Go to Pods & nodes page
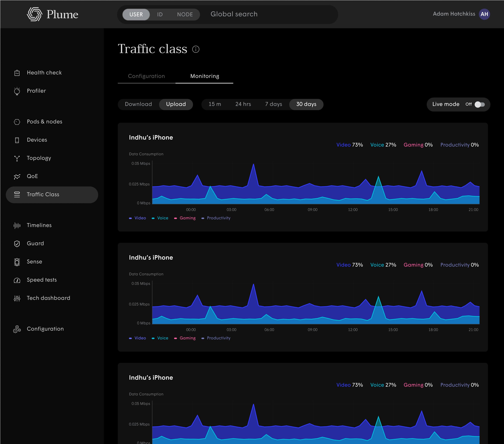 click(44, 122)
